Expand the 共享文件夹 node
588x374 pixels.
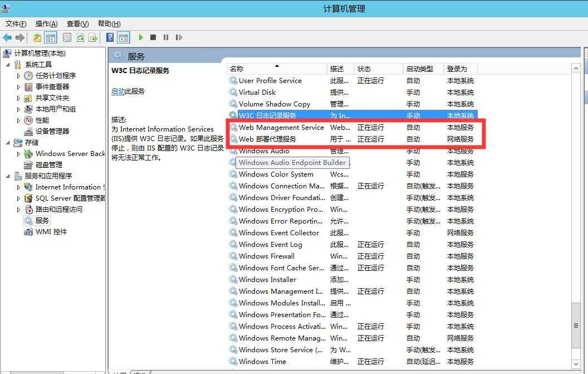pyautogui.click(x=18, y=99)
